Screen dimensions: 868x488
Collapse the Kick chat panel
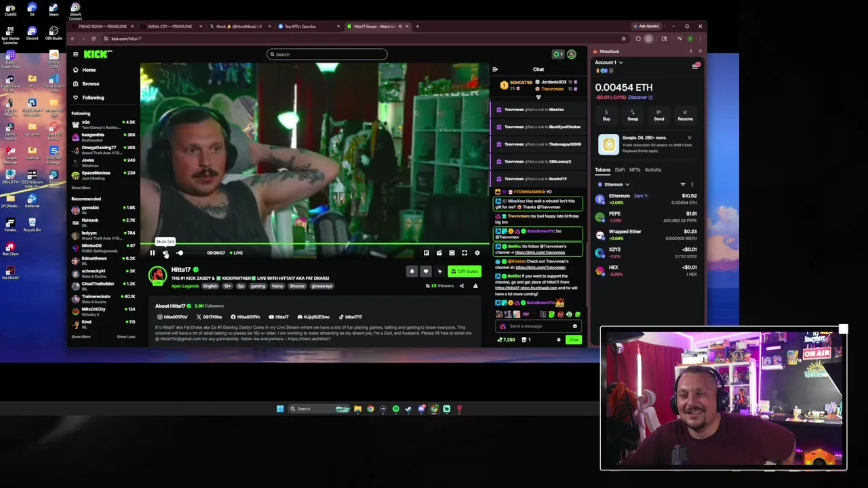click(495, 69)
